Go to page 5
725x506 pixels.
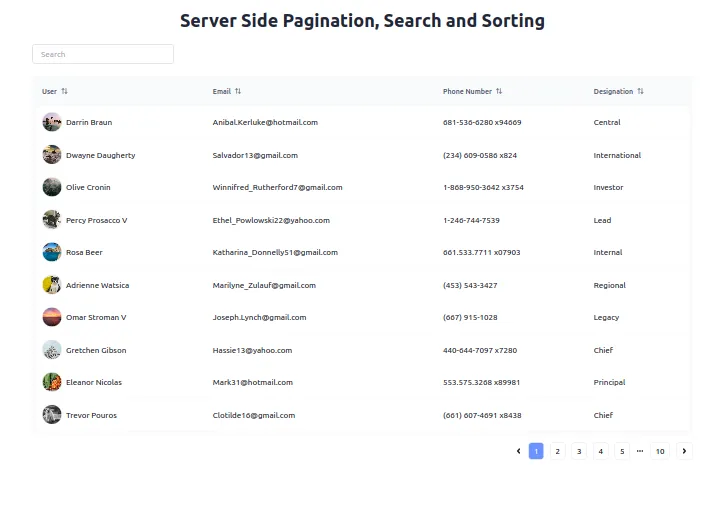pyautogui.click(x=622, y=451)
